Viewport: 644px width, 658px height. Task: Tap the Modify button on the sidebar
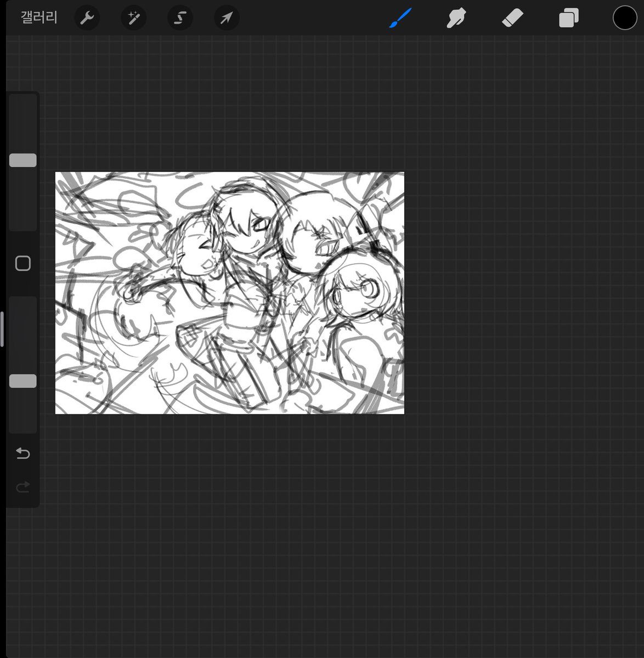pyautogui.click(x=22, y=264)
